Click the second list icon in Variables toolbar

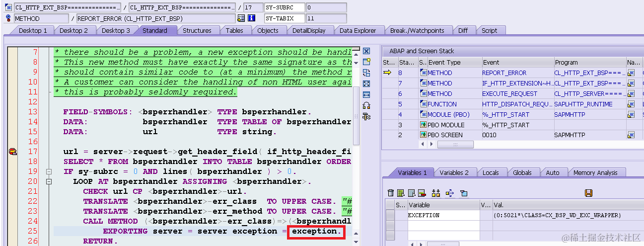coord(412,193)
